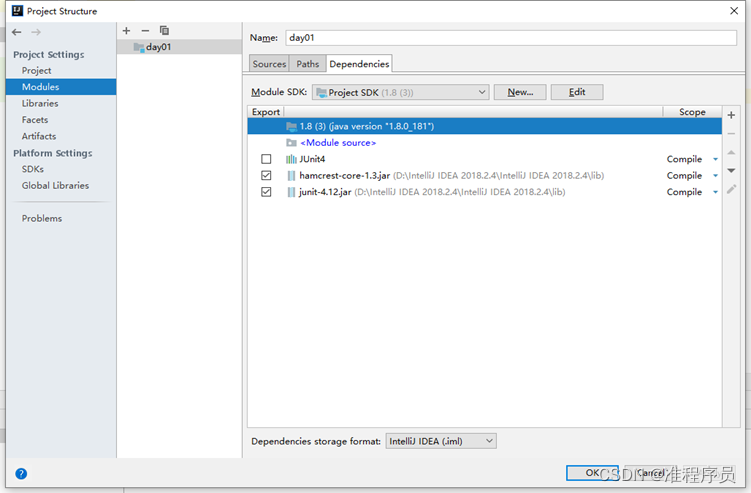Uncheck export for hamcrest-core-1.3.jar
The width and height of the screenshot is (751, 493).
(x=266, y=175)
